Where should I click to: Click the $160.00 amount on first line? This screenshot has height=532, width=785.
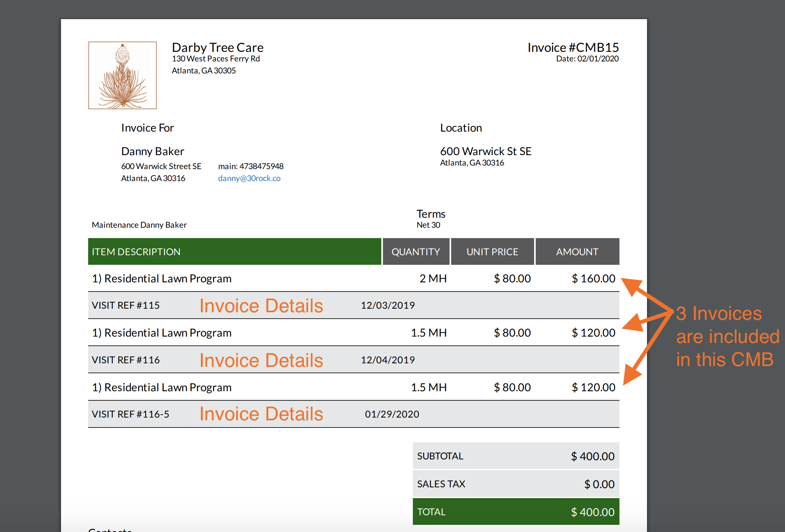593,278
